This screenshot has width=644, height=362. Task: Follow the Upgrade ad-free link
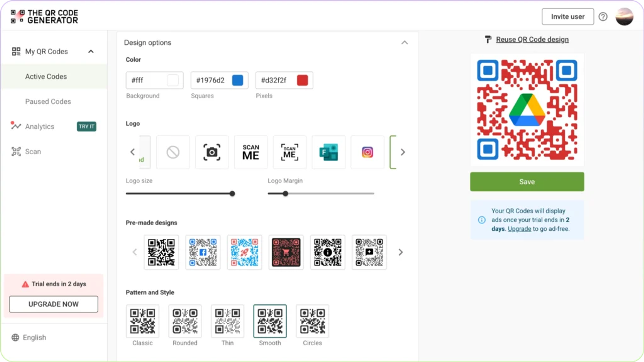click(x=519, y=229)
